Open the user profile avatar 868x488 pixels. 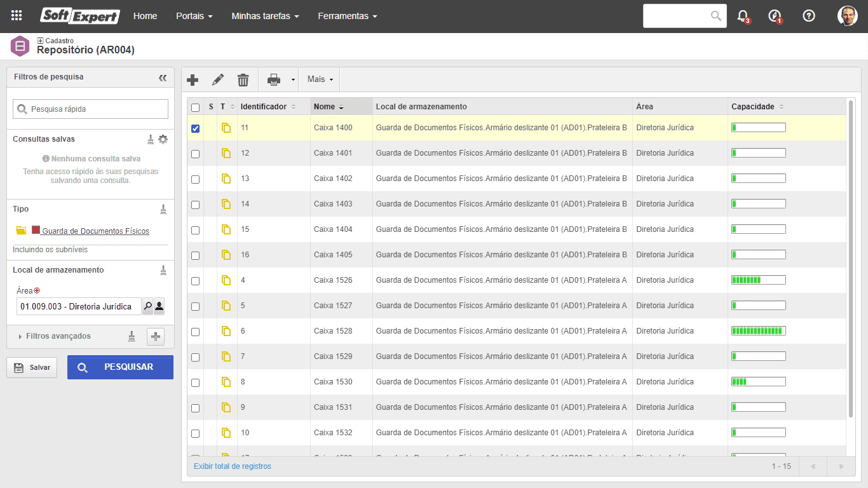tap(848, 16)
